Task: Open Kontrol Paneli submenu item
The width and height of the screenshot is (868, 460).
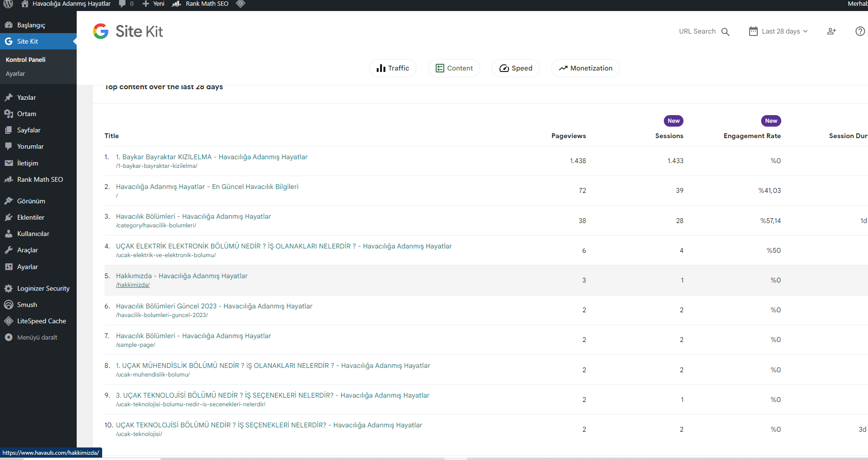Action: (x=25, y=59)
